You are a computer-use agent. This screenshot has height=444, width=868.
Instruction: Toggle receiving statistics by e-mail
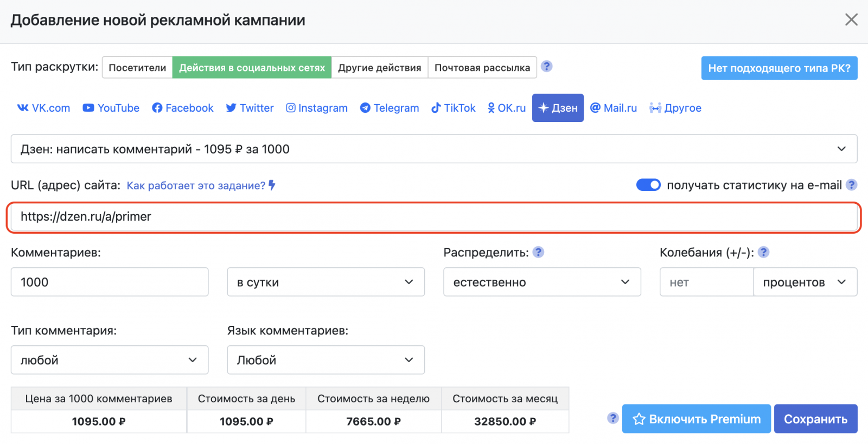click(x=648, y=185)
